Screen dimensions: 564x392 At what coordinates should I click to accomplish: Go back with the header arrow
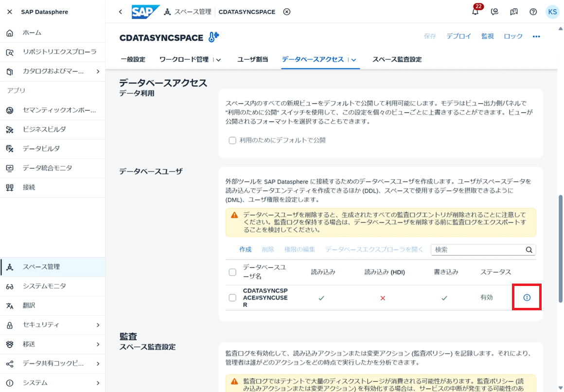point(121,12)
